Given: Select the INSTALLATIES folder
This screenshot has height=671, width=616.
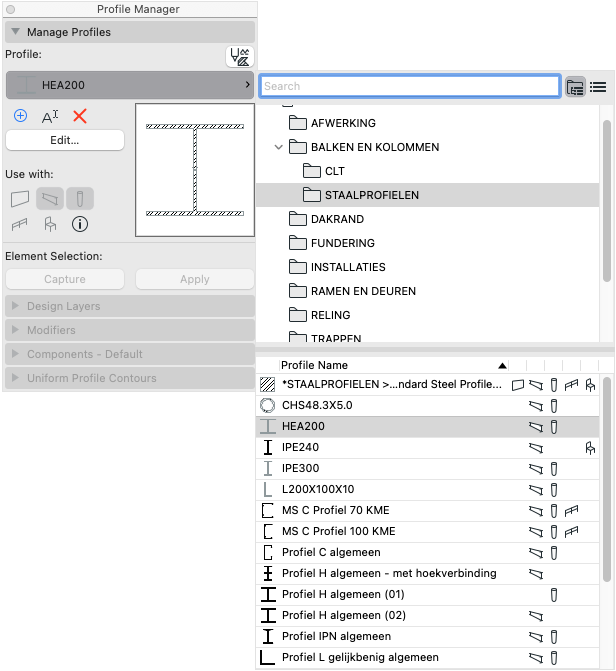Looking at the screenshot, I should point(427,267).
